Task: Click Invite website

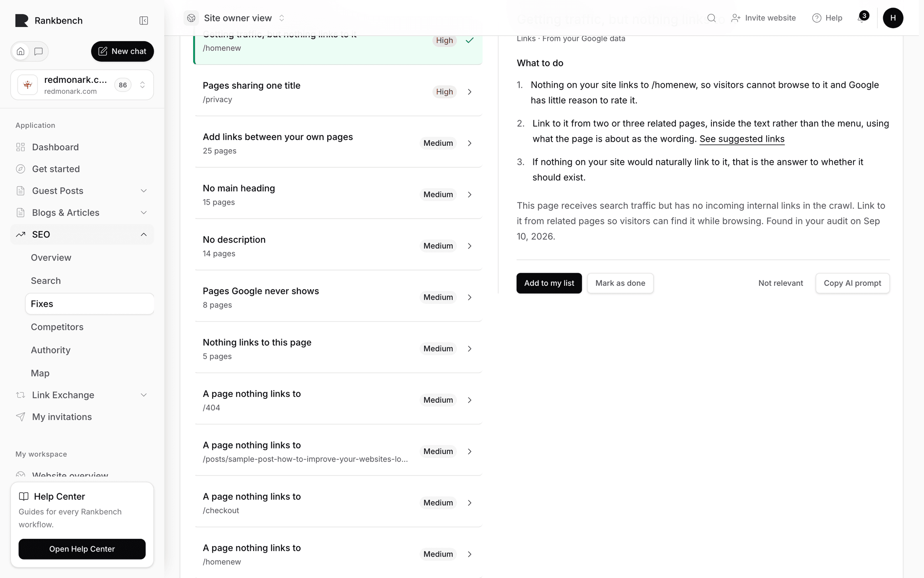Action: pos(763,18)
